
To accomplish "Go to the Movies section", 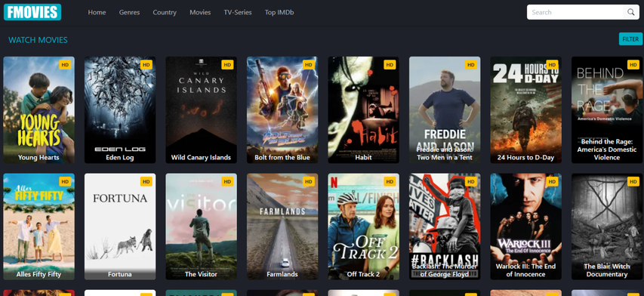I will pyautogui.click(x=200, y=12).
